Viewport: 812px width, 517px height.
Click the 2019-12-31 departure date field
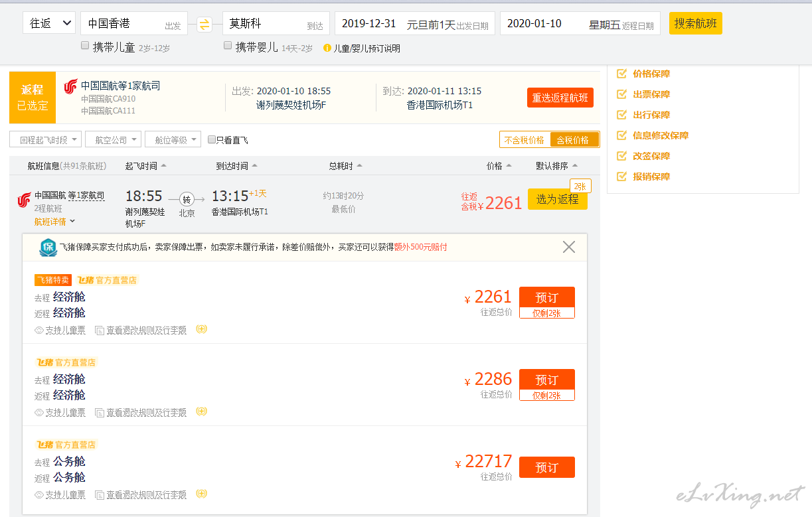pos(415,23)
